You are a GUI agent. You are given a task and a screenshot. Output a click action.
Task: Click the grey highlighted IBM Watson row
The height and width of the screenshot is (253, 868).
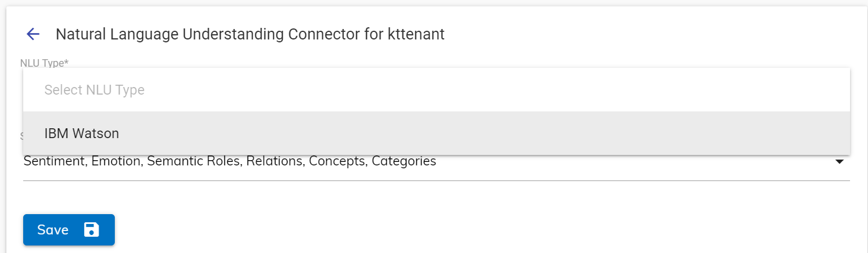(436, 133)
